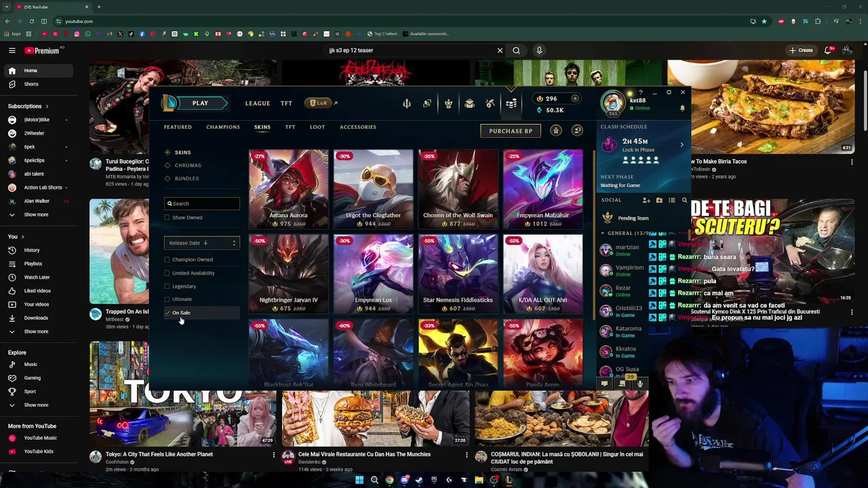Viewport: 868px width, 488px height.
Task: Clear the YouTube search box with X
Action: (500, 50)
